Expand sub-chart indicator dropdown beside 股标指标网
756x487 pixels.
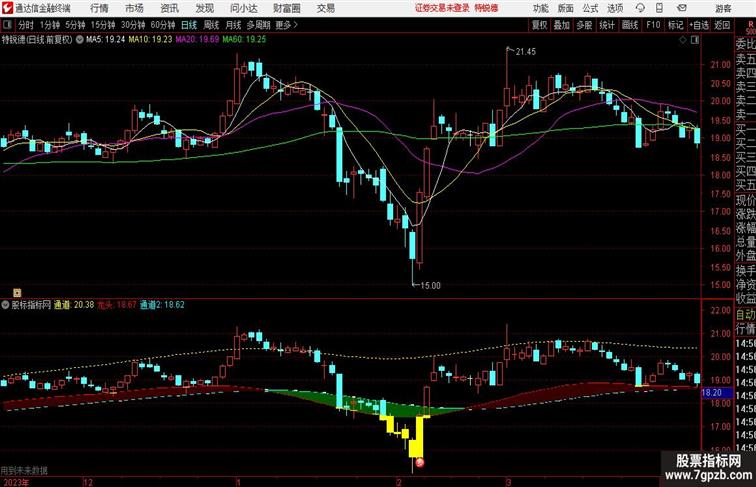point(5,305)
